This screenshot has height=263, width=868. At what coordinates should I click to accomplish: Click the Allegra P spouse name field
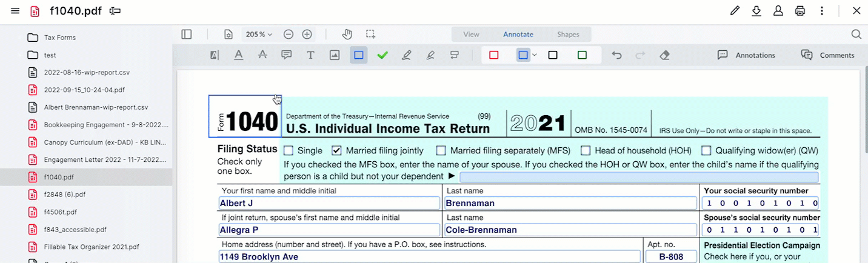tap(329, 230)
